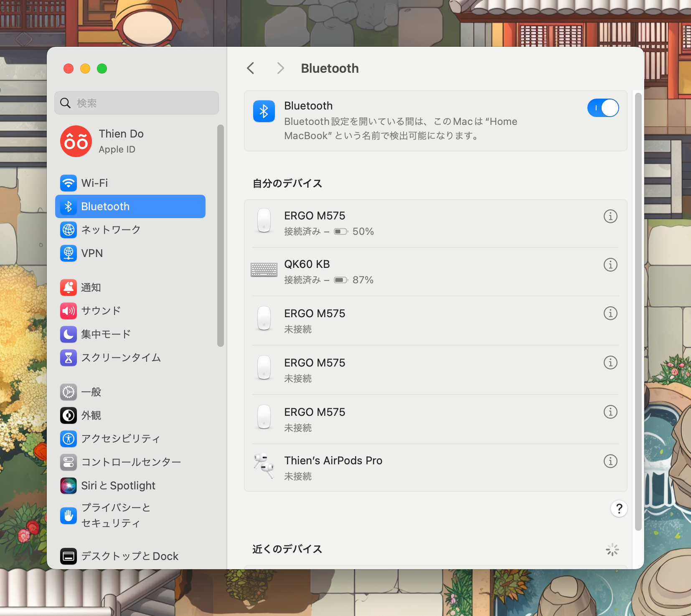This screenshot has width=691, height=616.
Task: Click the 近くのデバイス loading spinner
Action: tap(612, 550)
